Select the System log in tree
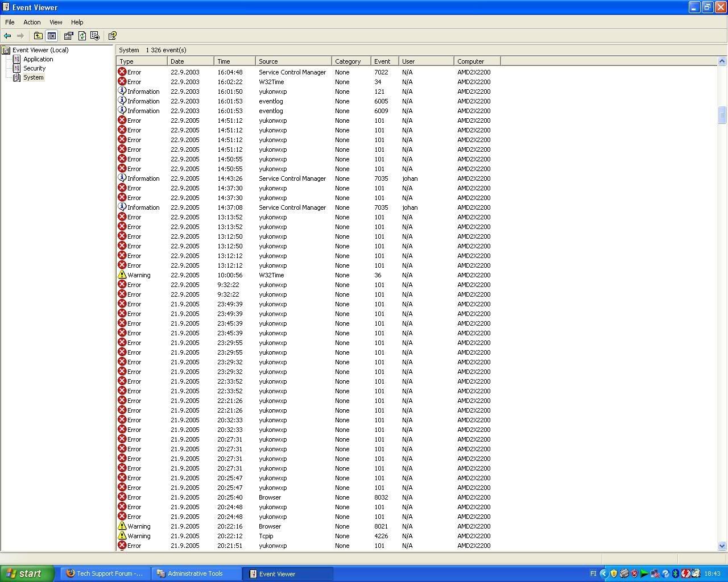The width and height of the screenshot is (728, 582). (x=28, y=77)
